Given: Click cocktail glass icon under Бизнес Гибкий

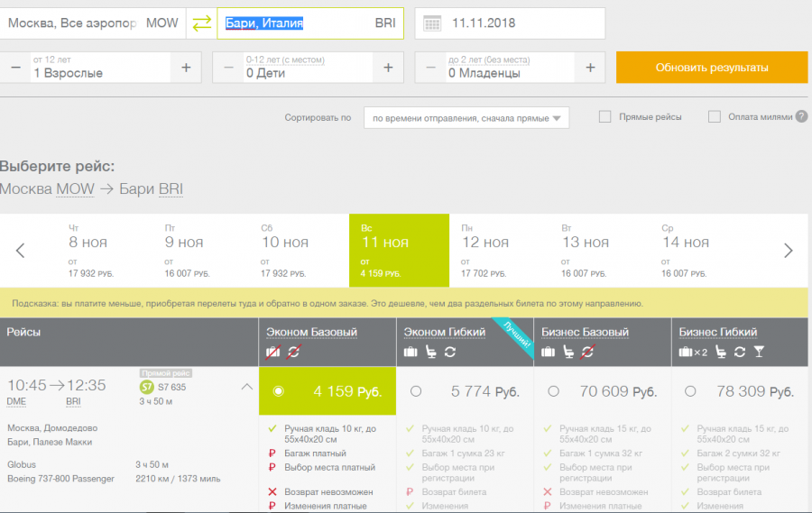Looking at the screenshot, I should point(759,352).
